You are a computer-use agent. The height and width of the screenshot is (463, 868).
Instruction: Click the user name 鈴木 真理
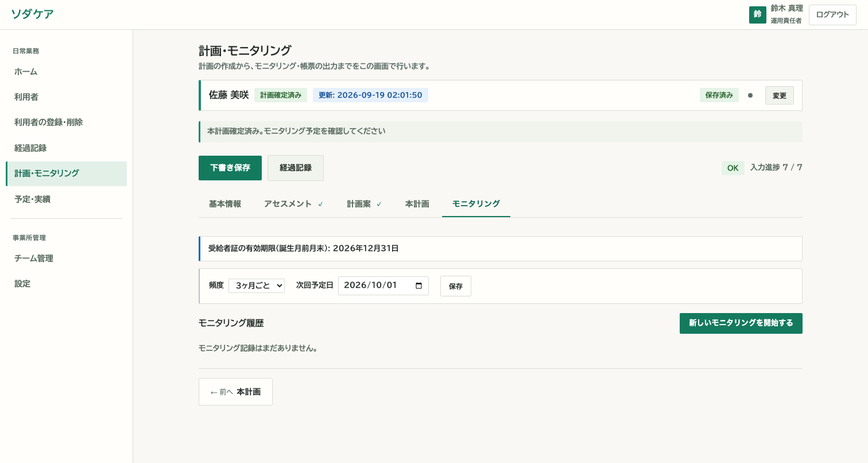point(786,9)
